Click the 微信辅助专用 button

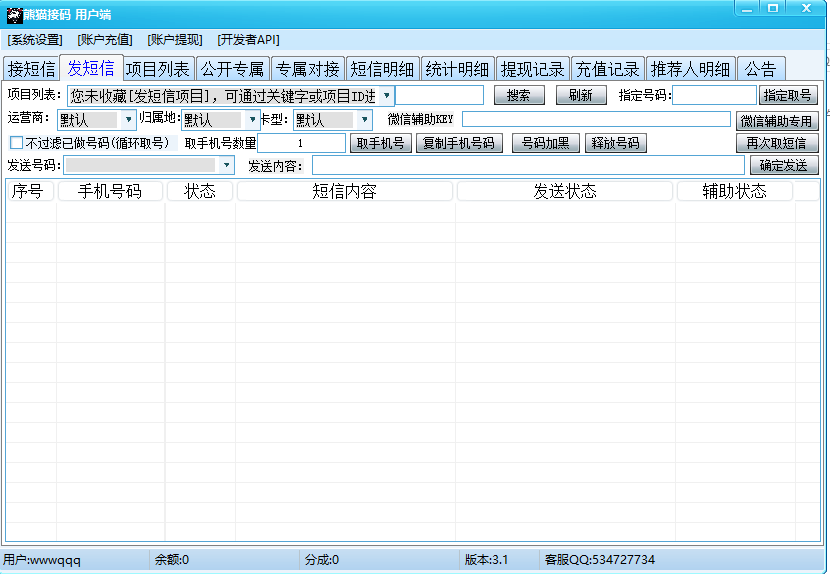pos(777,121)
